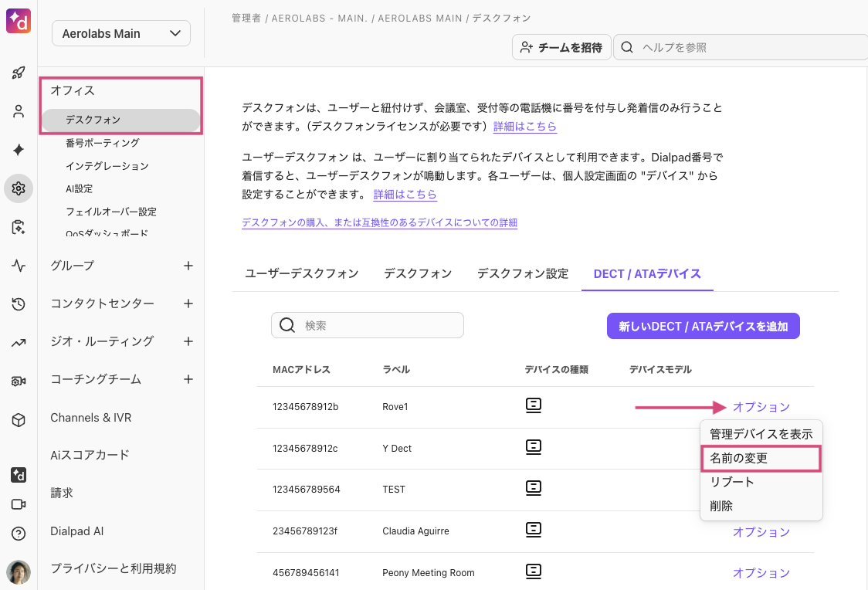Viewport: 868px width, 590px height.
Task: Click the 検索 device search field
Action: click(368, 325)
